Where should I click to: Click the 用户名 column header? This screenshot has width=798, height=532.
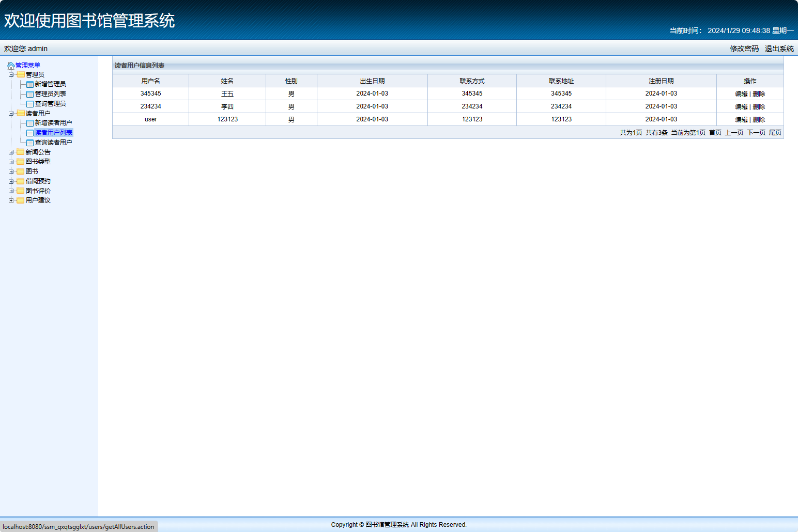point(151,81)
